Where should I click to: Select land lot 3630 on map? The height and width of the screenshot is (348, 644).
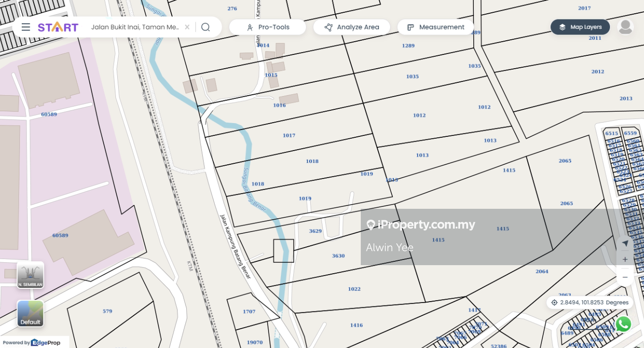pyautogui.click(x=338, y=256)
